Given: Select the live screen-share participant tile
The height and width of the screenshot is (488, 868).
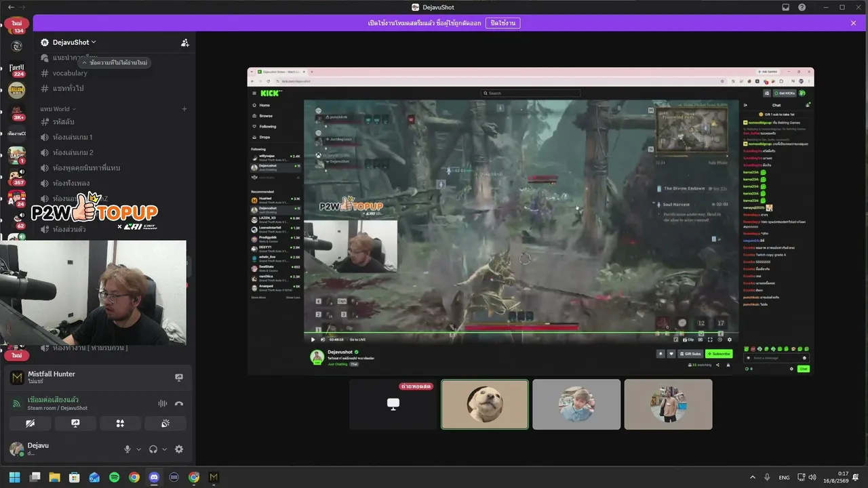Looking at the screenshot, I should click(393, 404).
